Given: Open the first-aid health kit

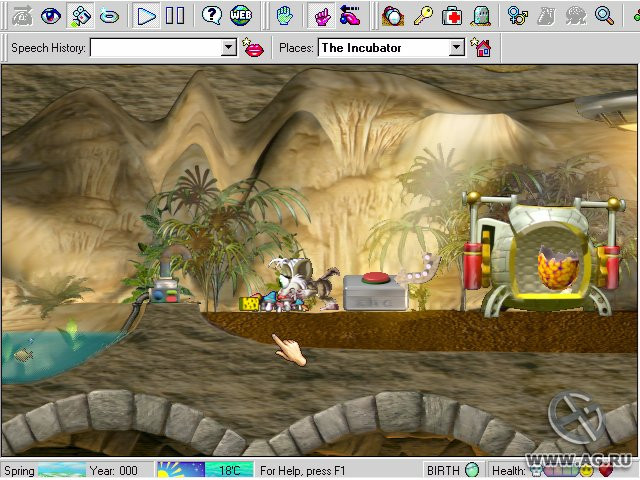Looking at the screenshot, I should coord(452,16).
